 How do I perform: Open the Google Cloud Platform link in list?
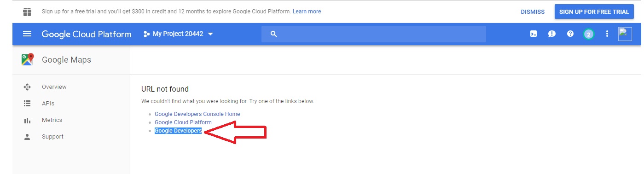183,122
